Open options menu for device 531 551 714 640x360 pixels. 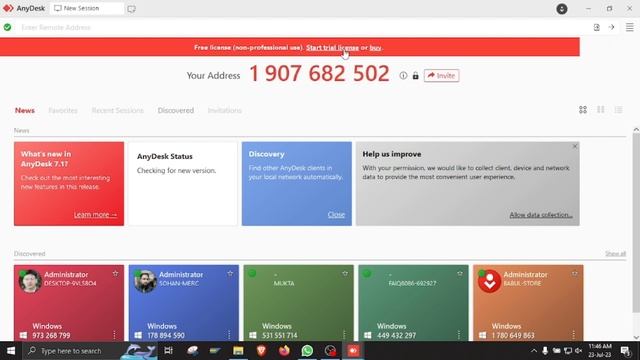[x=344, y=335]
